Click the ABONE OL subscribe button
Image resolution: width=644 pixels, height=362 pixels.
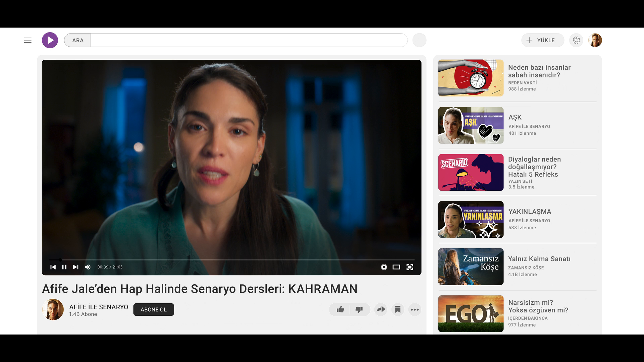coord(154,309)
